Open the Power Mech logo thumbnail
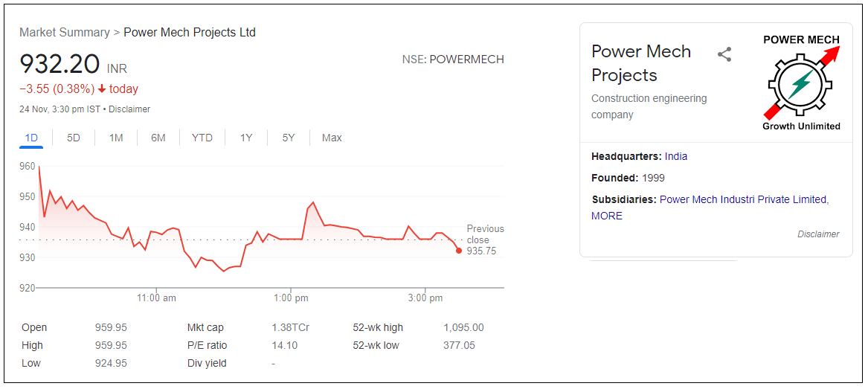 tap(802, 83)
